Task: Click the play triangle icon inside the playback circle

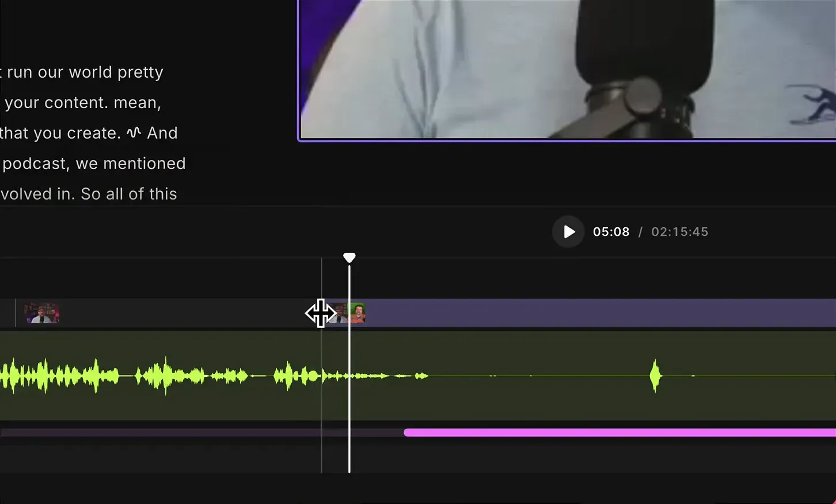Action: click(x=569, y=232)
